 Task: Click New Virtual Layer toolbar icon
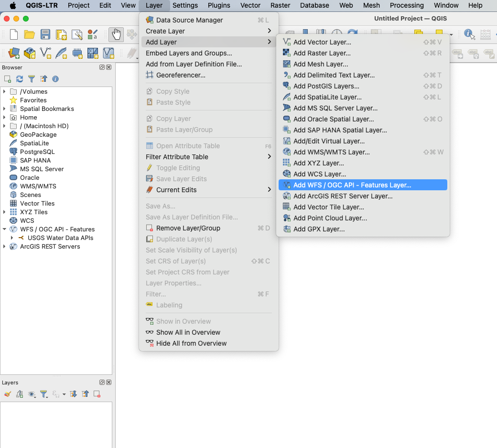108,53
